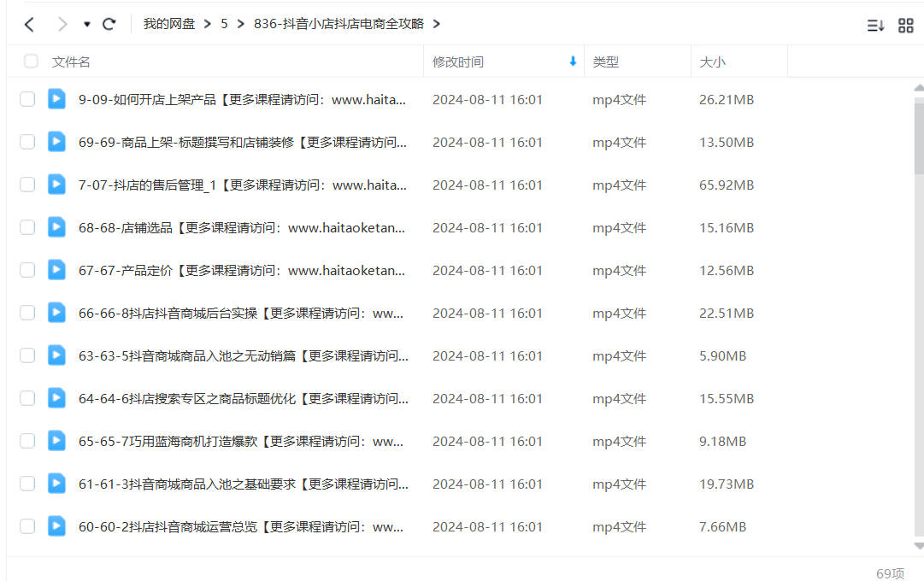Expand the chevron after breadcrumb folder 5
This screenshot has width=924, height=581.
pyautogui.click(x=240, y=24)
